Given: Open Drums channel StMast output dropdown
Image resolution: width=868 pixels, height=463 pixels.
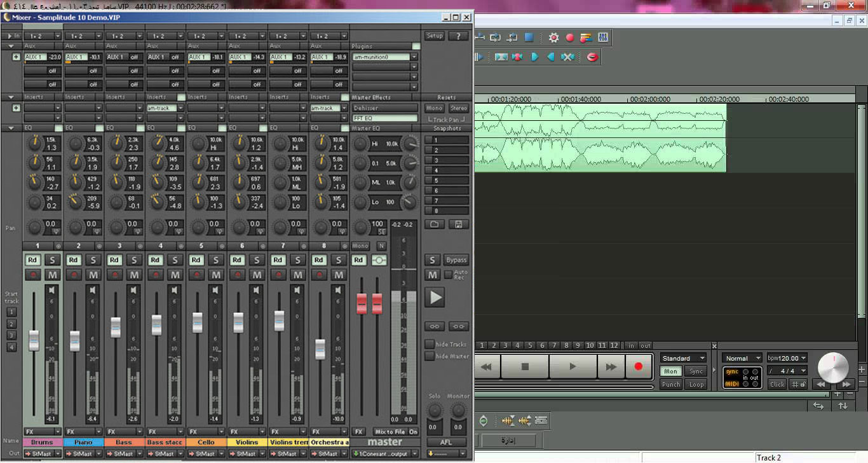Looking at the screenshot, I should click(58, 454).
